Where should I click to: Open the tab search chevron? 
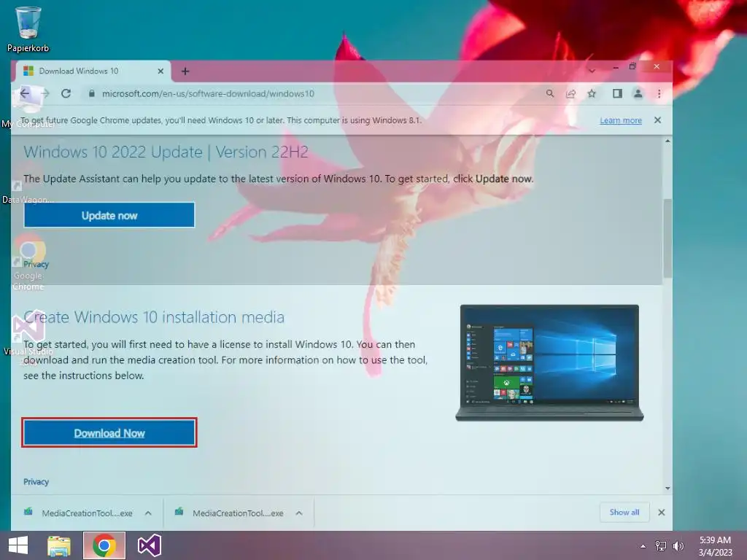592,71
